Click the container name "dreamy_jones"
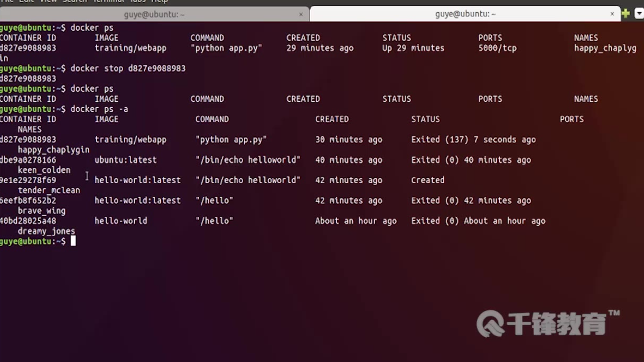 (46, 231)
